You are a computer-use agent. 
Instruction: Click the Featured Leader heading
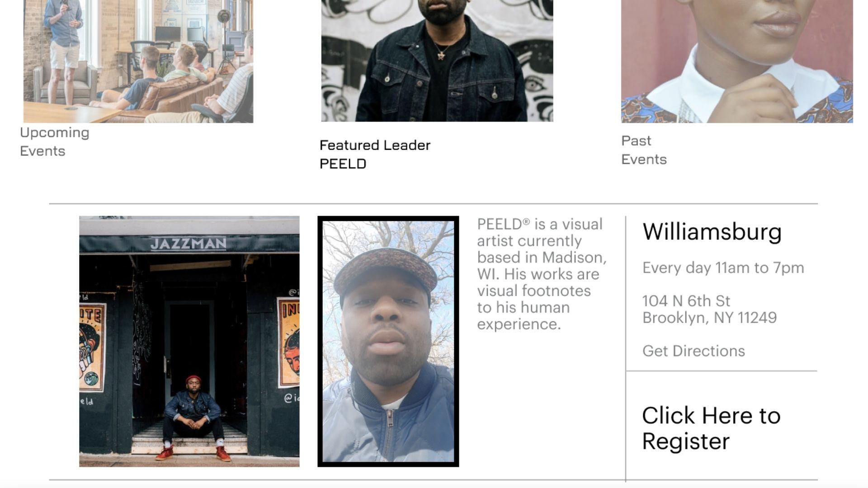click(375, 145)
